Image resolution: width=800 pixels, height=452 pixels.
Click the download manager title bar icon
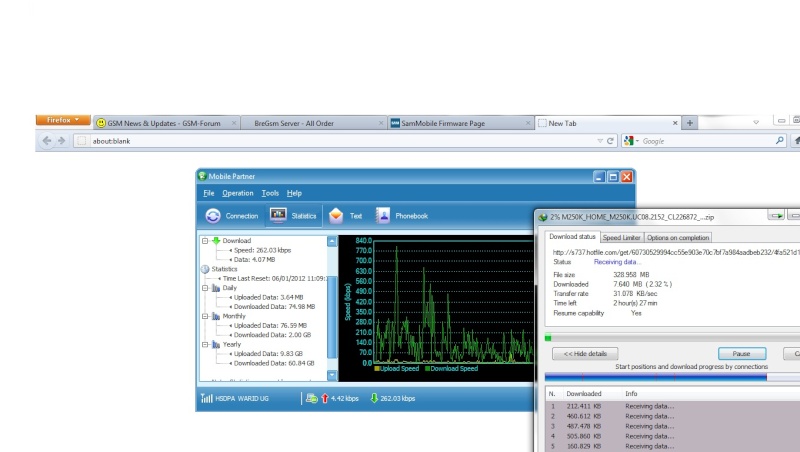coord(542,217)
